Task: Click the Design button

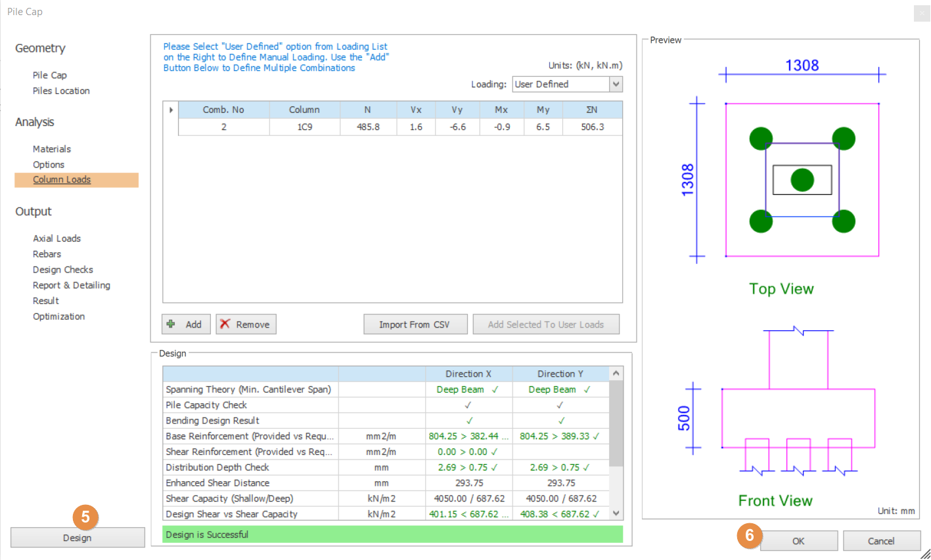Action: 78,538
